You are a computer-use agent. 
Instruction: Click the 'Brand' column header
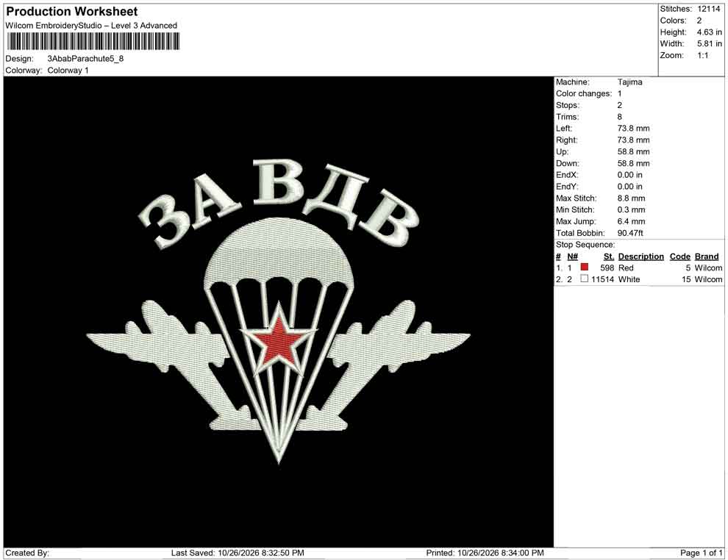click(x=707, y=256)
